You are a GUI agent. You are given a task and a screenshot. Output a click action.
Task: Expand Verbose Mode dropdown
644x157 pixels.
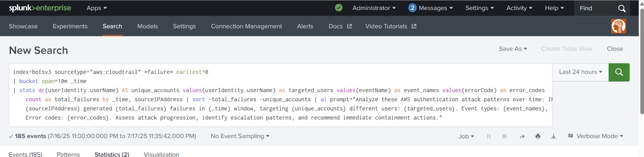tap(595, 137)
